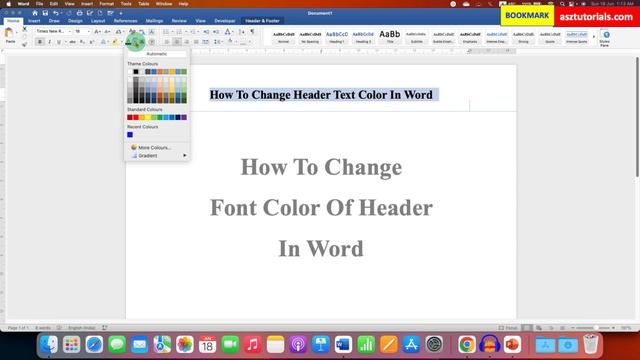Open the font size dropdown

coord(89,31)
